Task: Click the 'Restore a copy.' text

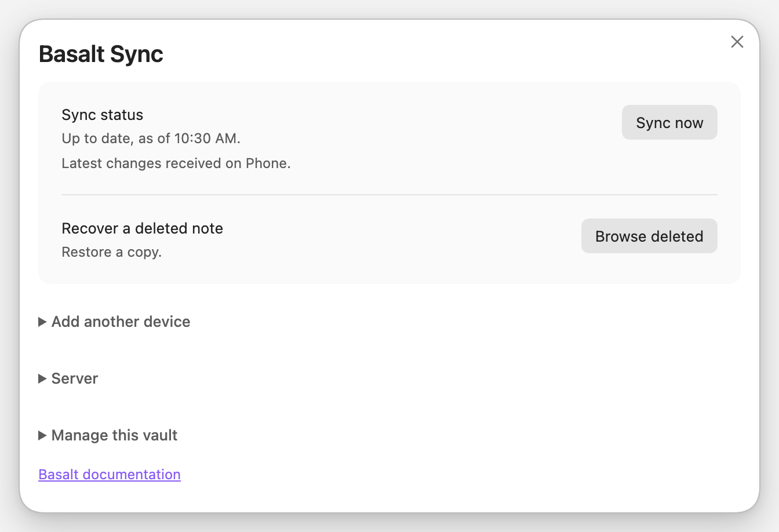Action: (111, 252)
